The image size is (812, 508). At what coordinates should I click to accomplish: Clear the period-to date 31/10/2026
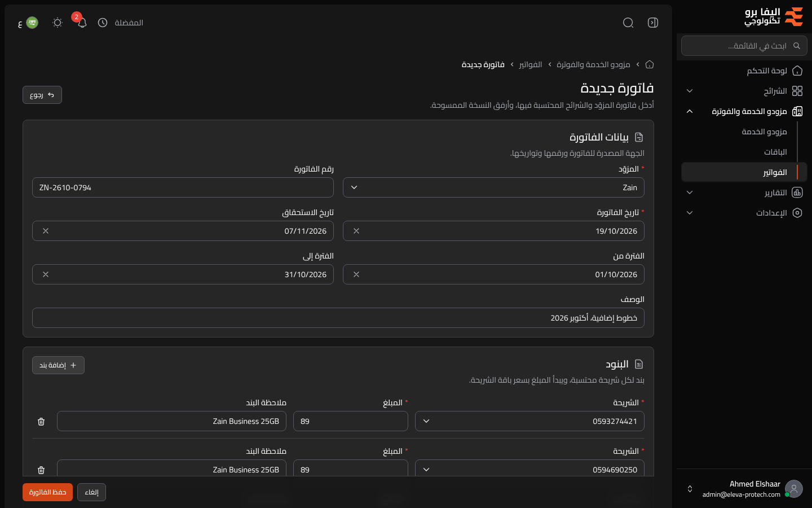(46, 274)
